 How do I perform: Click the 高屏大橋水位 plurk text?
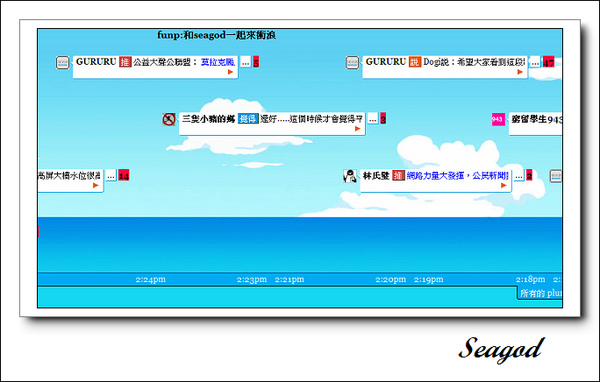point(69,176)
